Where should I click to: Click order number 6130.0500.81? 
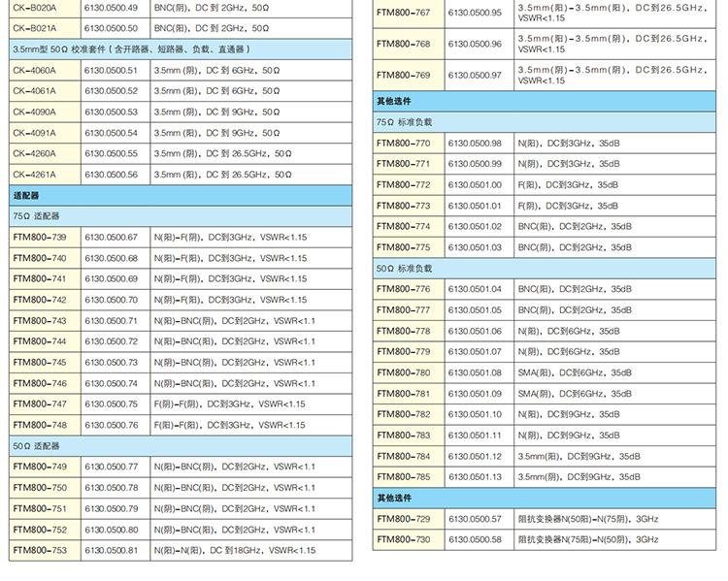(x=112, y=550)
